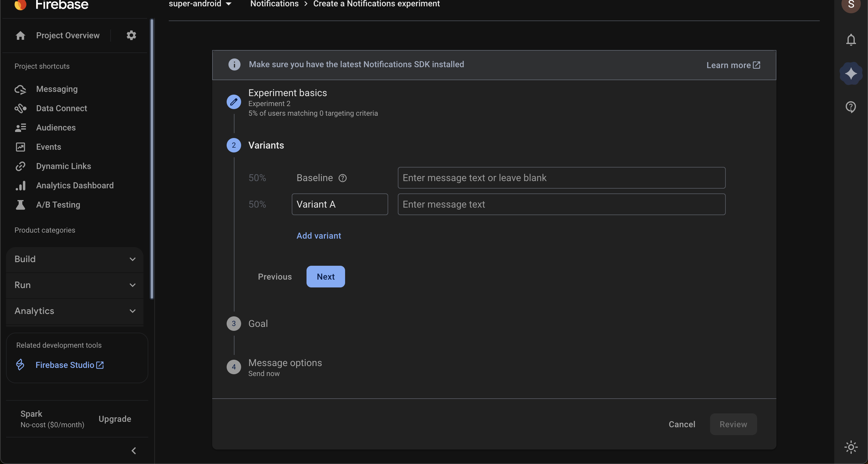The height and width of the screenshot is (464, 868).
Task: Expand the Run product category
Action: click(75, 285)
